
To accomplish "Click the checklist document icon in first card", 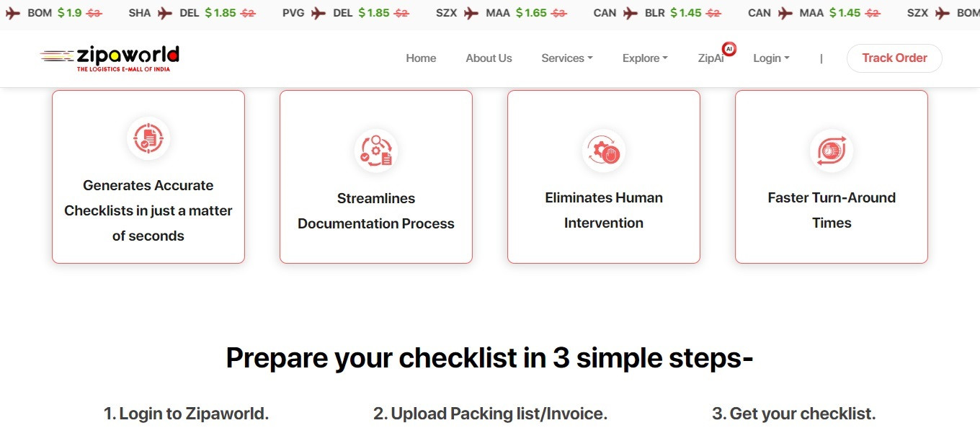I will 148,138.
